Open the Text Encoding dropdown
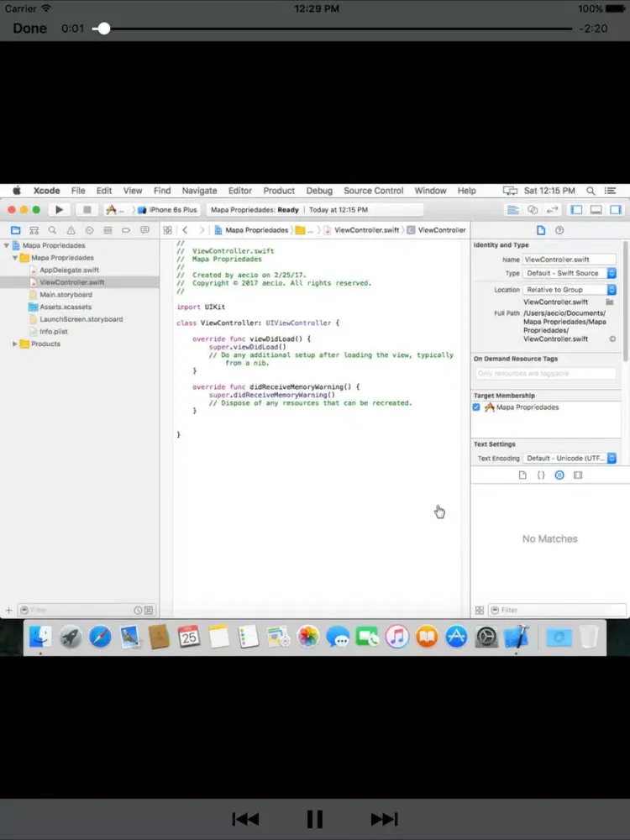 point(570,458)
